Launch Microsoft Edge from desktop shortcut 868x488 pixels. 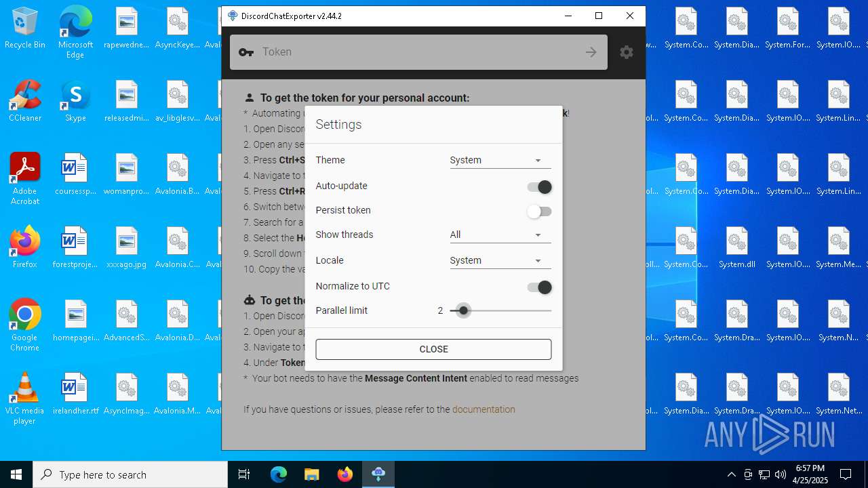[x=75, y=32]
